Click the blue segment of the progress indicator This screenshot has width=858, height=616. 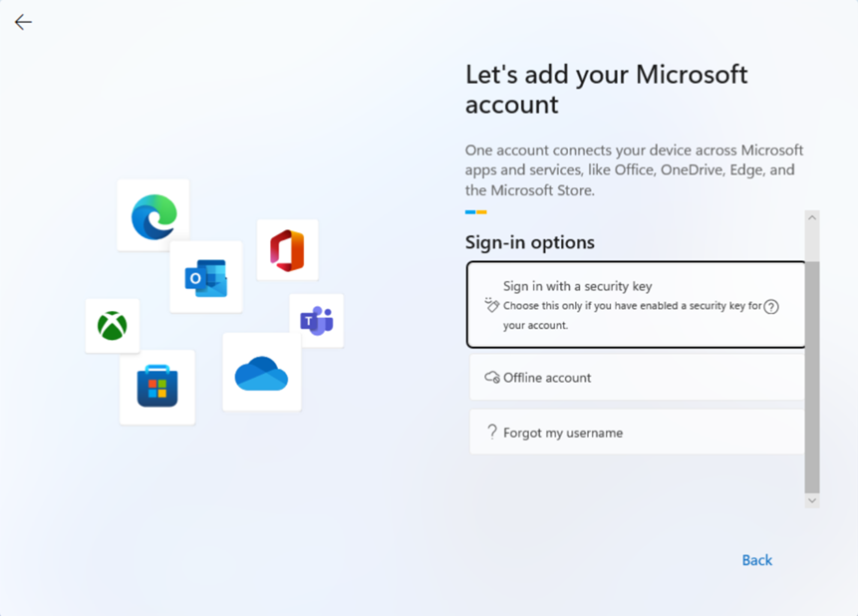pyautogui.click(x=469, y=211)
